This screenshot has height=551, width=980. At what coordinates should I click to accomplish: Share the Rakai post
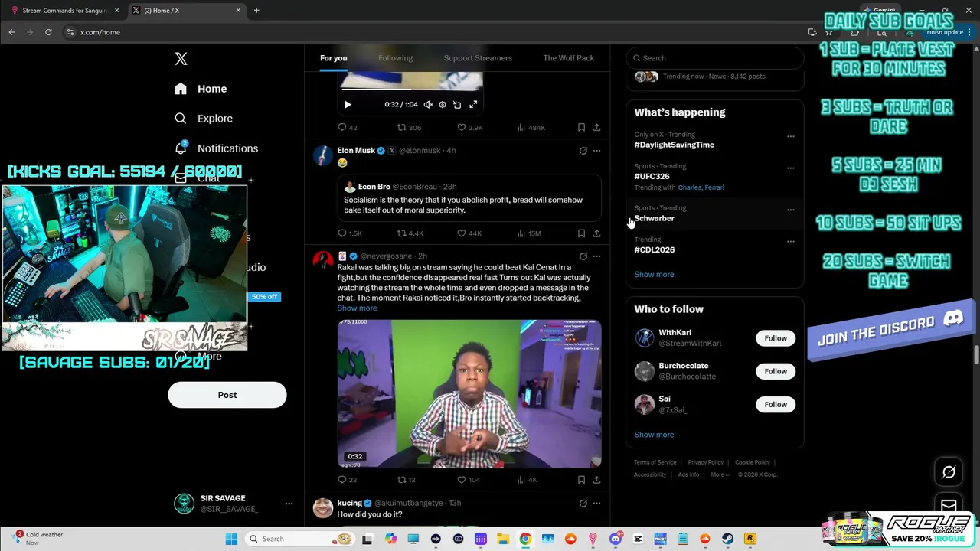[x=596, y=480]
